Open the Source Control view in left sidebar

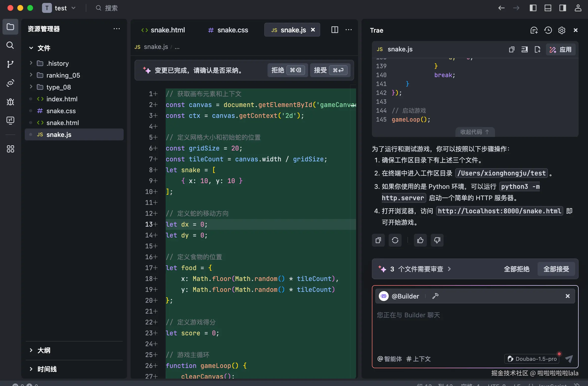tap(10, 64)
